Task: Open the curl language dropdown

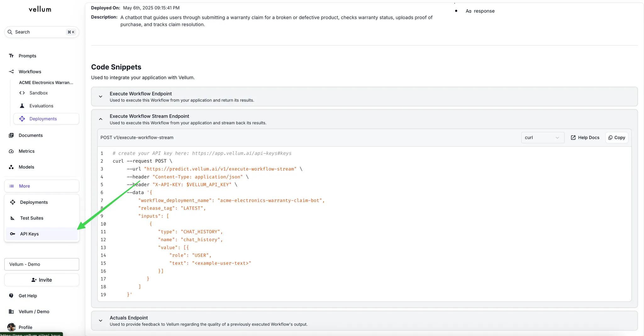Action: [542, 138]
